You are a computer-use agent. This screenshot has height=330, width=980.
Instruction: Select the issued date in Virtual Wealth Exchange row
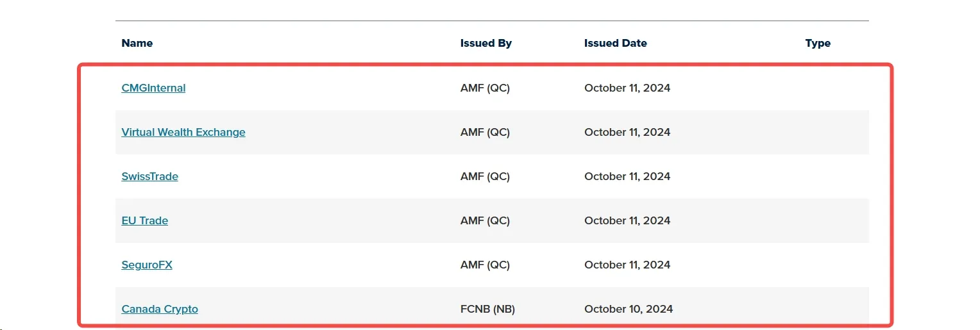click(627, 132)
